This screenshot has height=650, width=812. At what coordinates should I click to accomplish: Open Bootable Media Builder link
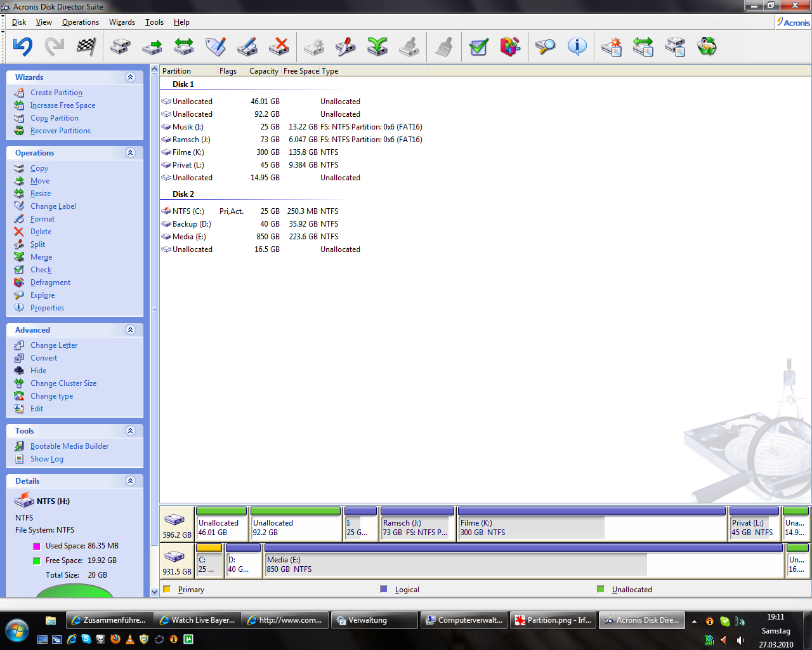[x=69, y=446]
